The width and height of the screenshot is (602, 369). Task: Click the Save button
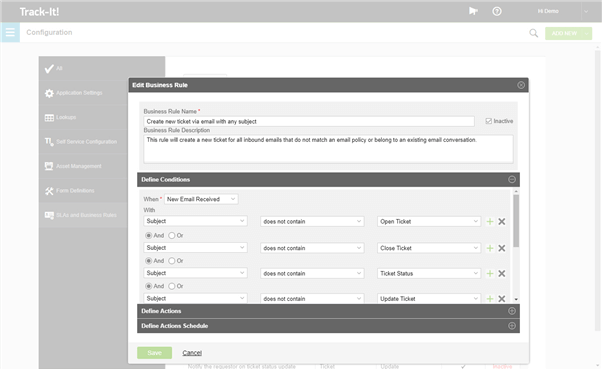pyautogui.click(x=154, y=353)
